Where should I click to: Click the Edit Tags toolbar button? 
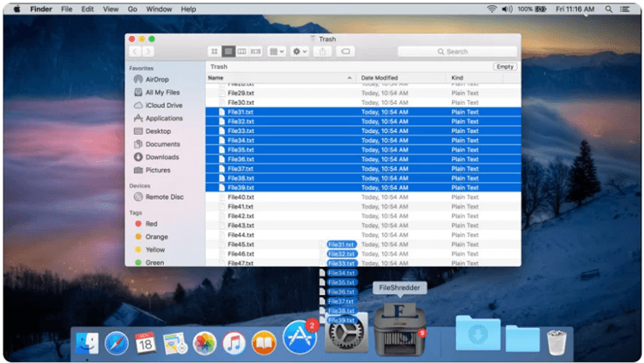(x=345, y=51)
